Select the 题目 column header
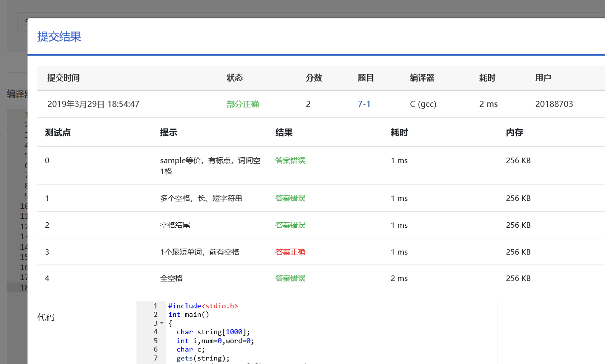This screenshot has width=605, height=364. point(366,78)
